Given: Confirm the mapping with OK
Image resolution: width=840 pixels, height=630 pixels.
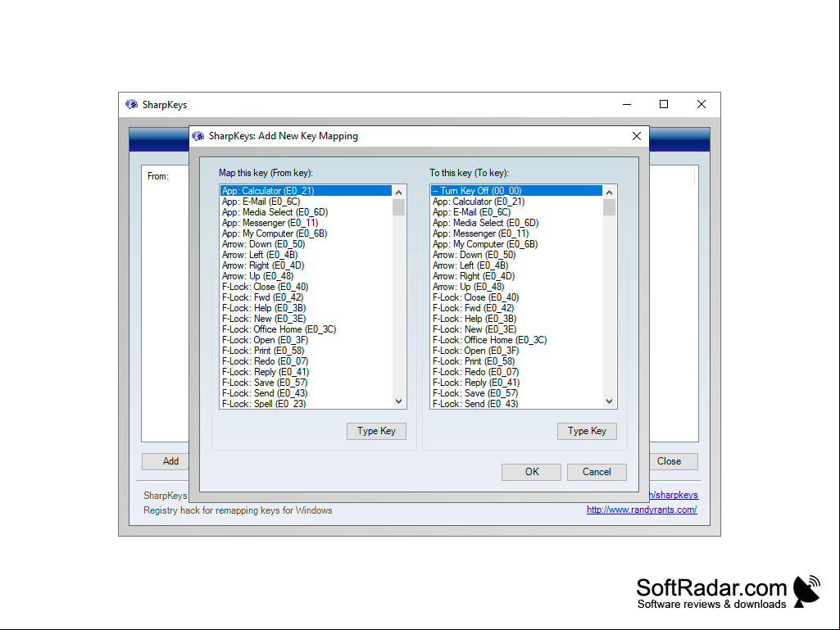Looking at the screenshot, I should pos(531,472).
